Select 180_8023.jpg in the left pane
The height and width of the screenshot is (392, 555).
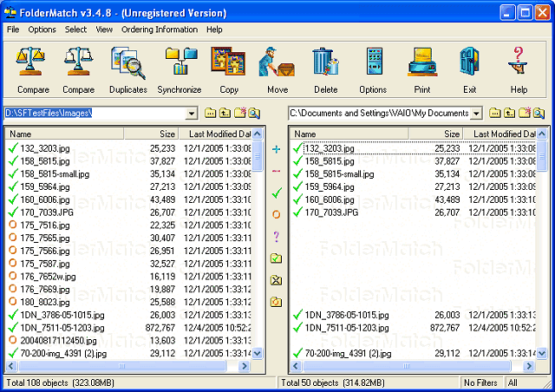[x=129, y=302]
